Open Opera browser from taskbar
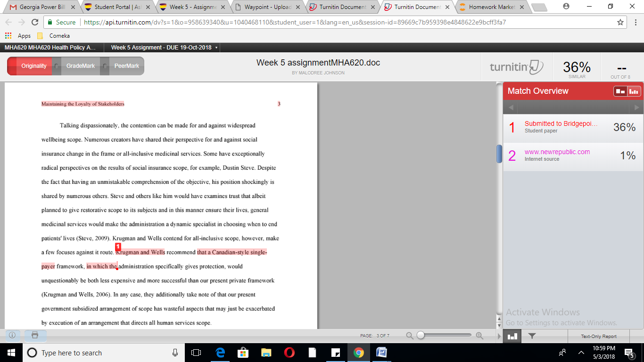The width and height of the screenshot is (644, 362). coord(289,353)
